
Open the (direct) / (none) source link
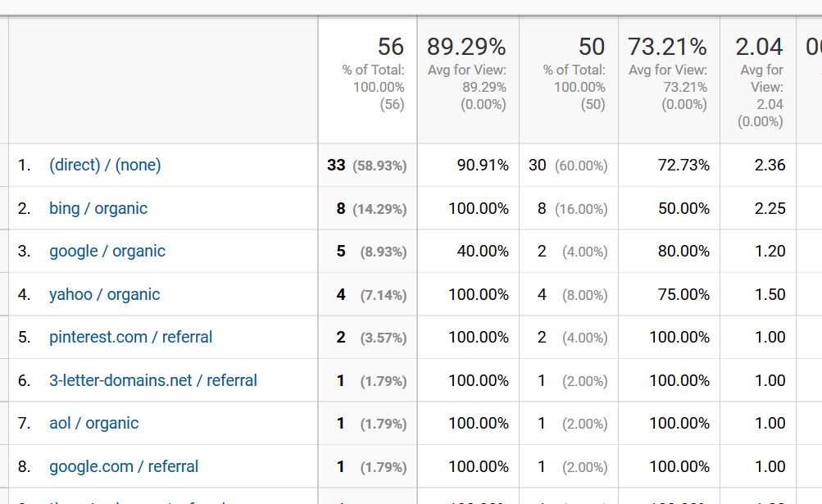tap(105, 165)
